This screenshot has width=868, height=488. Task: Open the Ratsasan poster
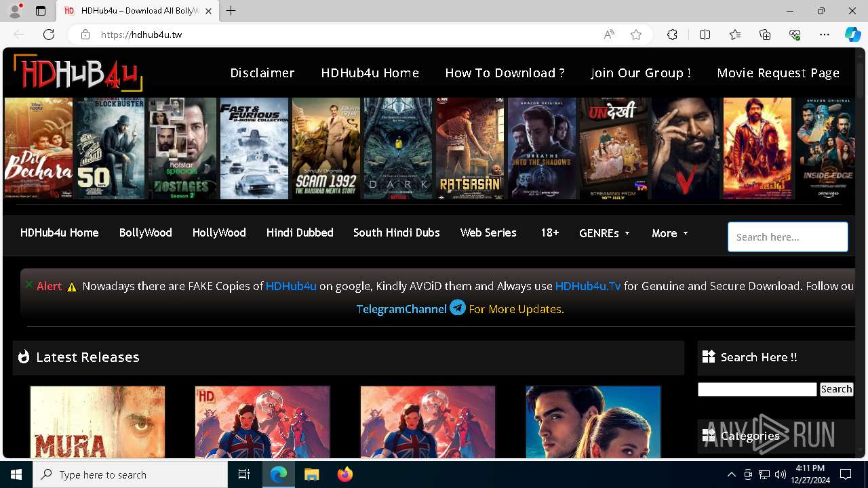point(470,148)
